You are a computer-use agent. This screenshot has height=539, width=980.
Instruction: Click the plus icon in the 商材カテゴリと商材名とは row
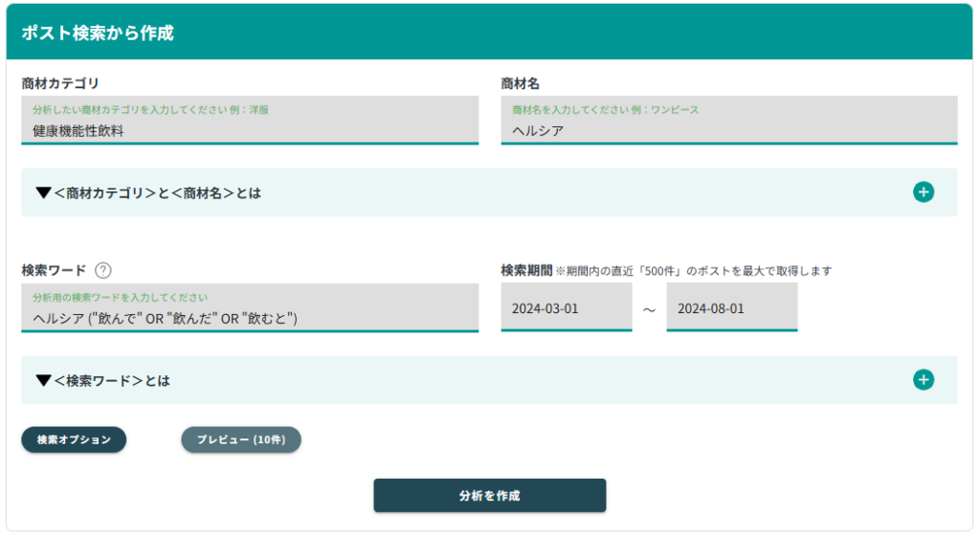click(x=923, y=192)
